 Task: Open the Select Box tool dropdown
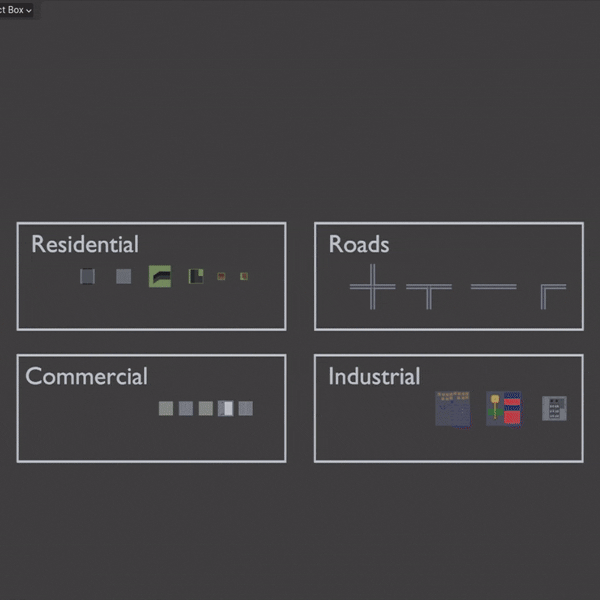tap(16, 10)
